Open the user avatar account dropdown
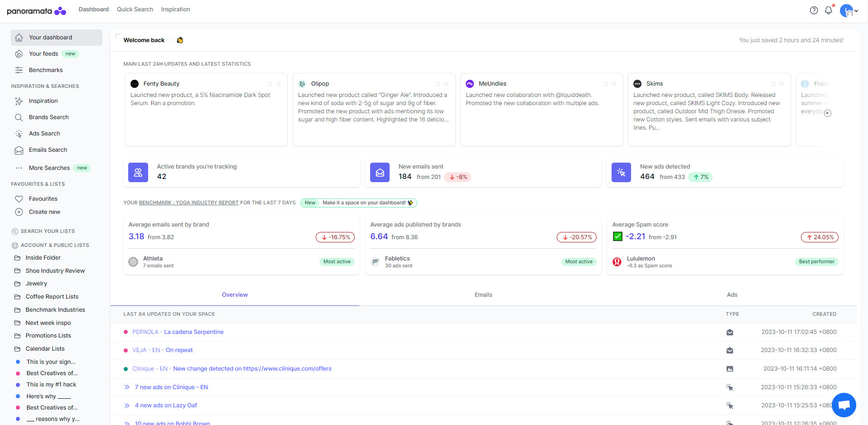868x425 pixels. coord(849,10)
